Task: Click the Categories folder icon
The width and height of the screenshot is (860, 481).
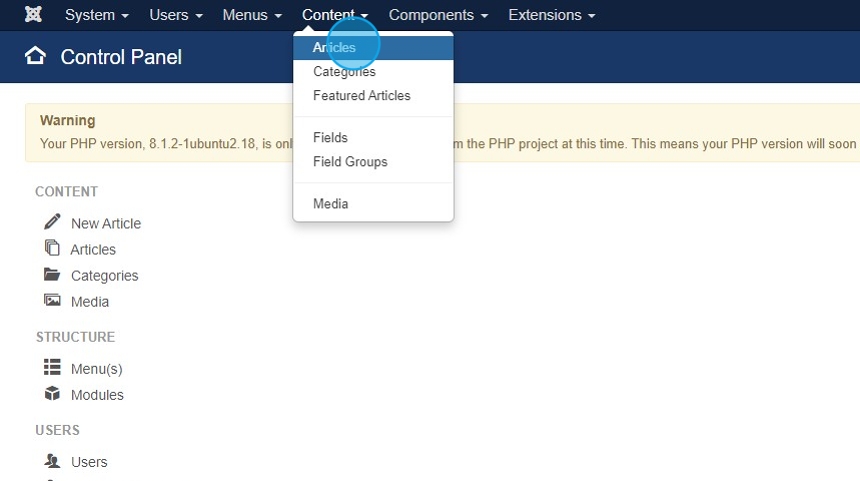Action: (x=52, y=274)
